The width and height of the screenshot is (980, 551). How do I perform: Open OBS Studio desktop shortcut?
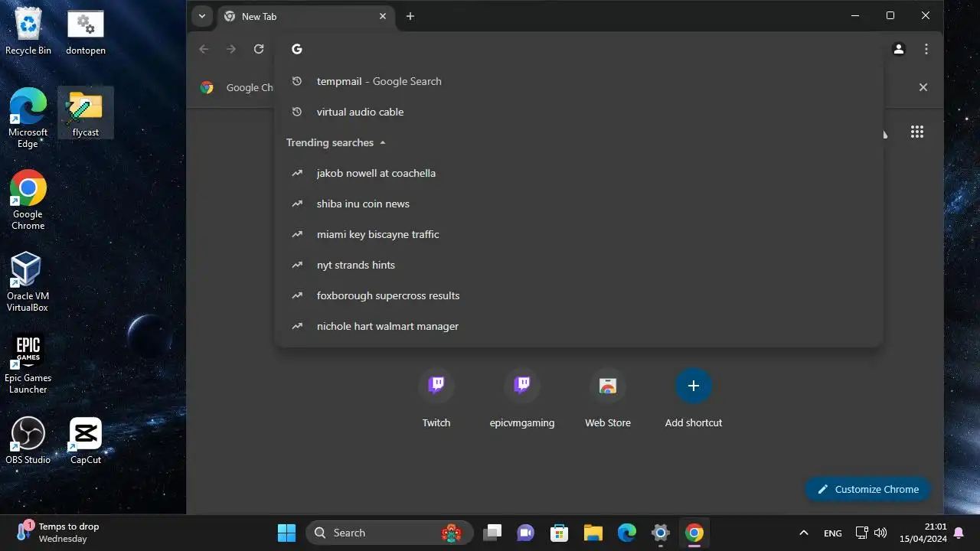coord(28,440)
